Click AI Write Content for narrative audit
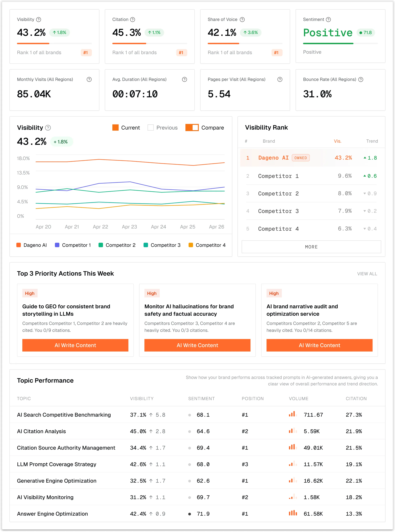 tap(319, 345)
